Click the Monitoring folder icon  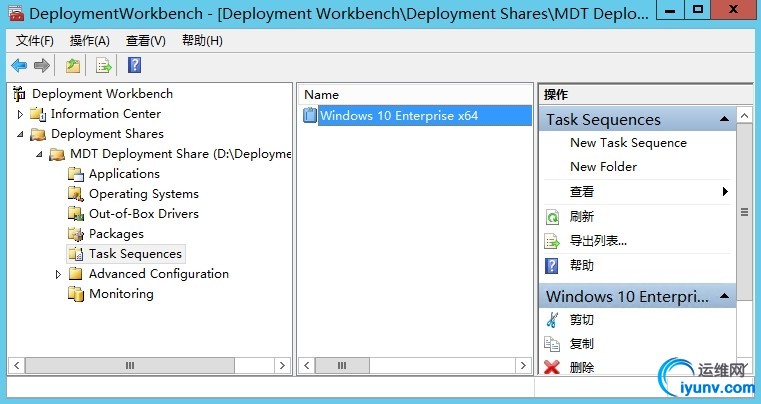(x=76, y=294)
